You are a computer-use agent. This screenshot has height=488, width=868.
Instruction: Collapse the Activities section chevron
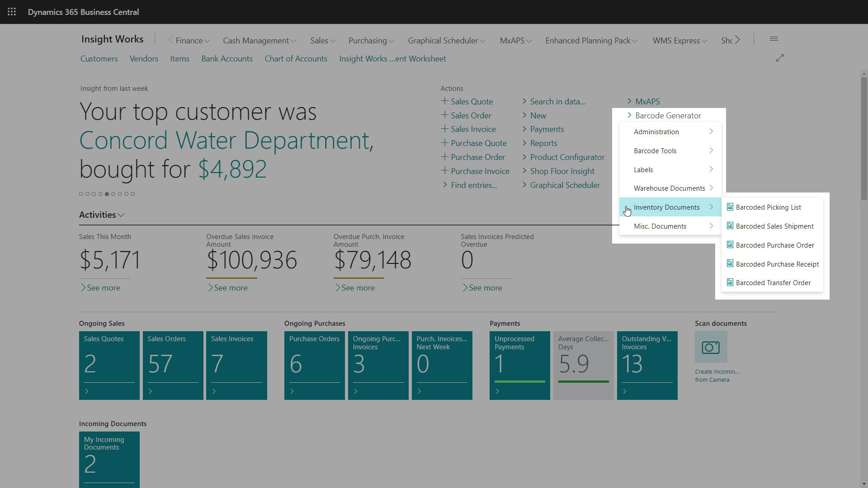click(121, 215)
